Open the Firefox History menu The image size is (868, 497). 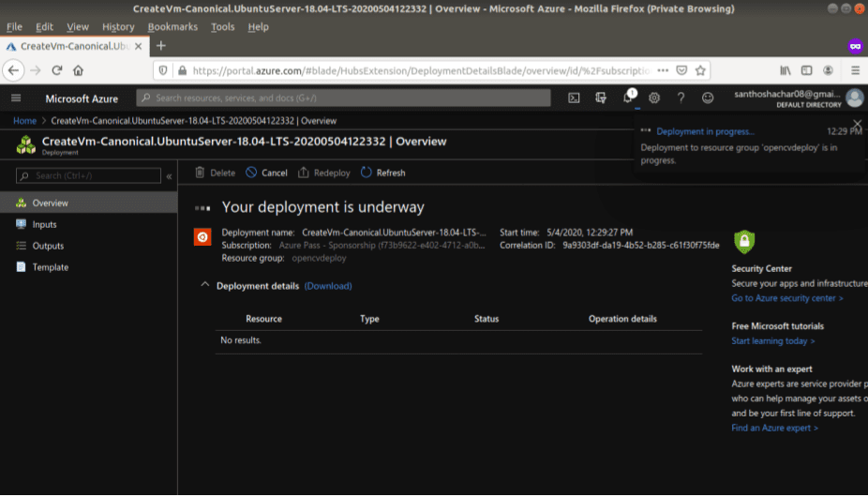118,26
